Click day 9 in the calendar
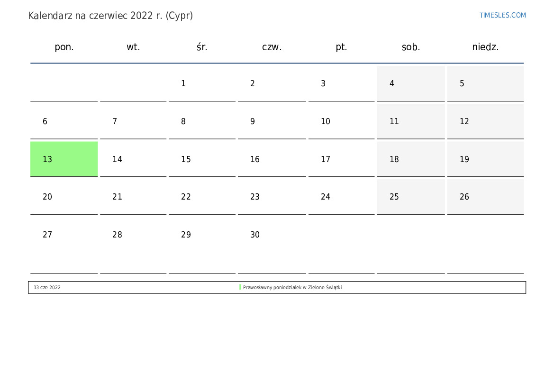 click(x=272, y=121)
